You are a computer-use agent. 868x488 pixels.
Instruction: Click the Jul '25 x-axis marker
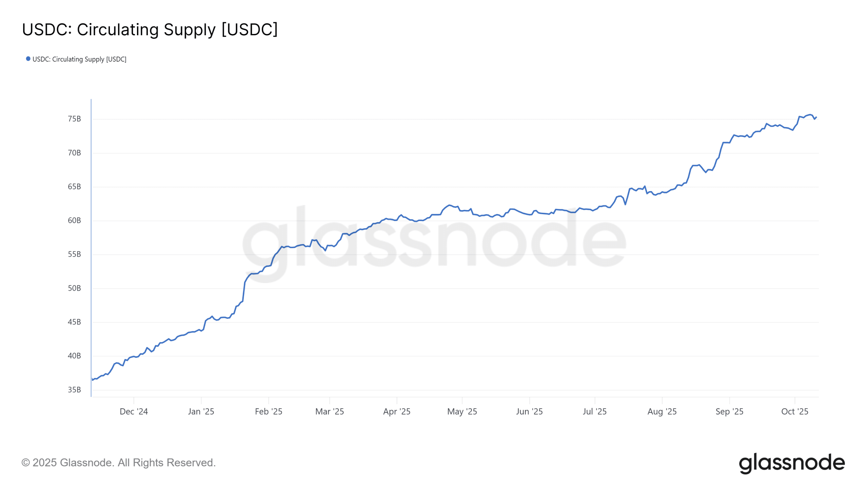point(594,411)
